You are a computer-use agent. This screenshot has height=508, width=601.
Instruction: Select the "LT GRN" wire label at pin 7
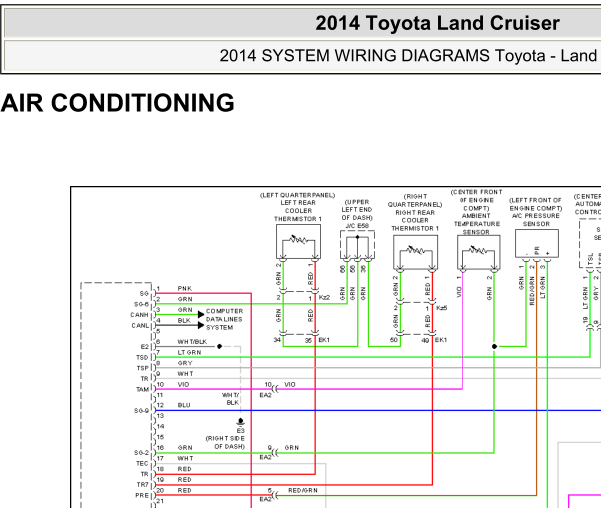189,352
